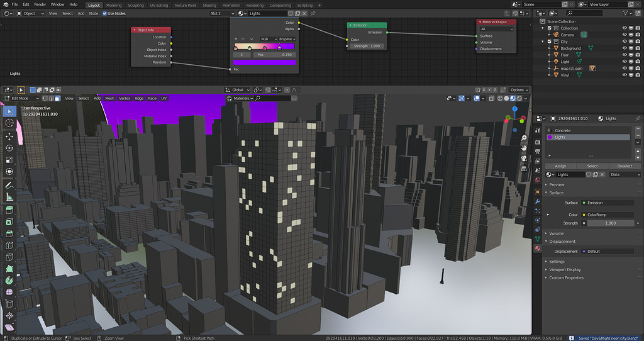Viewport: 644px width, 341px height.
Task: Select the Concrete material slot
Action: (588, 130)
